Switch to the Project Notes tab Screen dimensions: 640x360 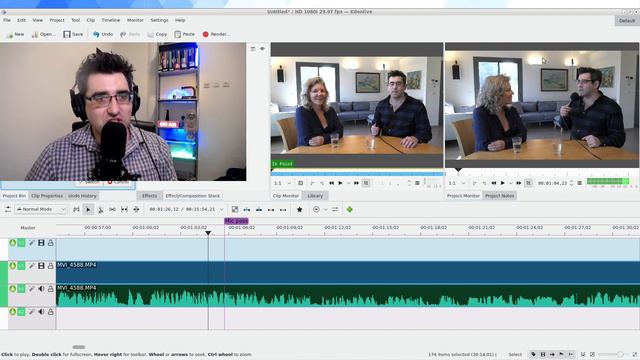500,196
